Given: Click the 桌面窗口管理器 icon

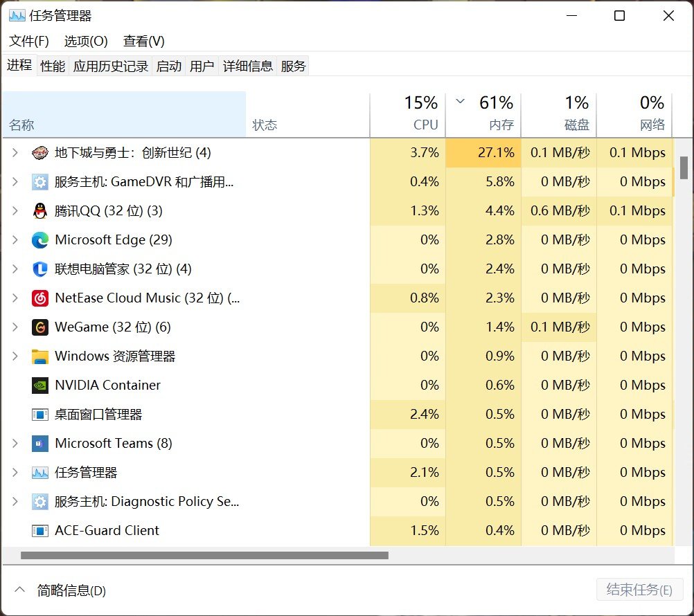Looking at the screenshot, I should tap(40, 415).
